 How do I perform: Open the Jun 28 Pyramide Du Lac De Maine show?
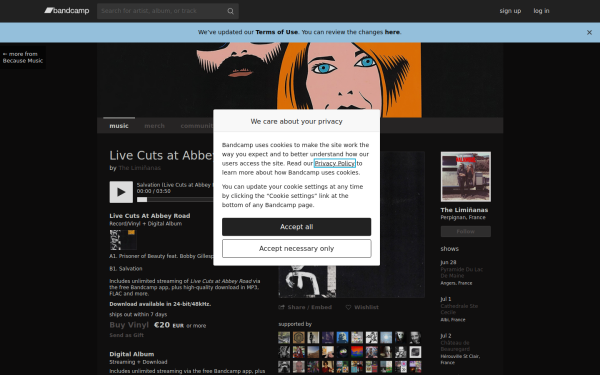point(461,272)
